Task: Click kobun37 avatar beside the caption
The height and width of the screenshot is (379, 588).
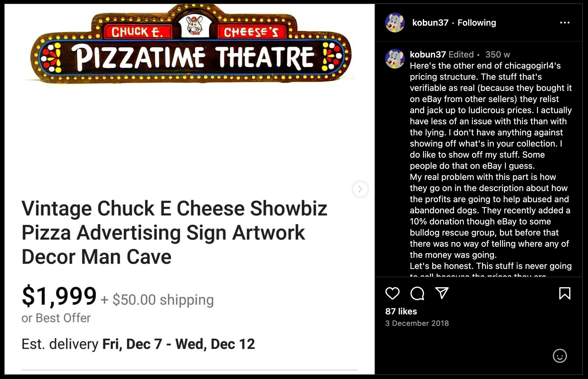Action: pyautogui.click(x=395, y=58)
